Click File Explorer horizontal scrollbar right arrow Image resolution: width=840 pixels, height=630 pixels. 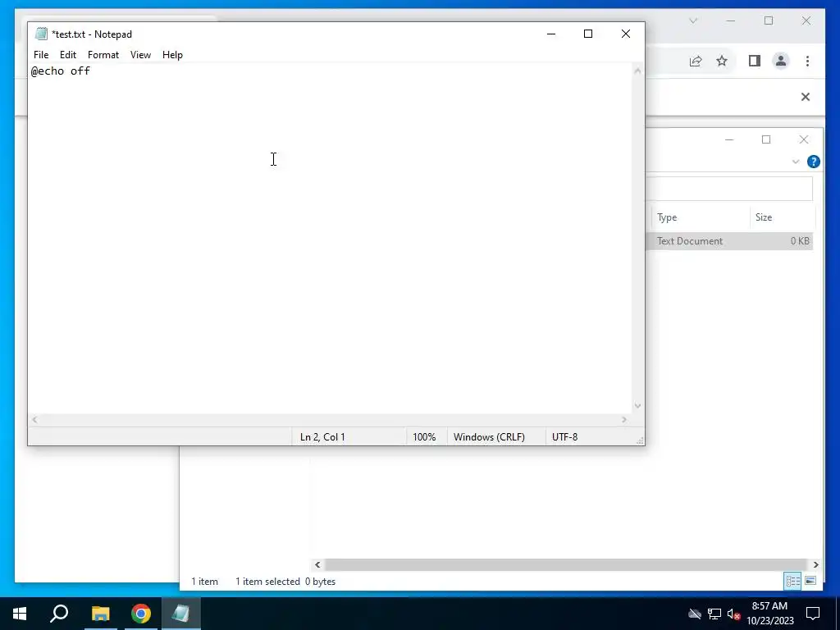(x=815, y=564)
